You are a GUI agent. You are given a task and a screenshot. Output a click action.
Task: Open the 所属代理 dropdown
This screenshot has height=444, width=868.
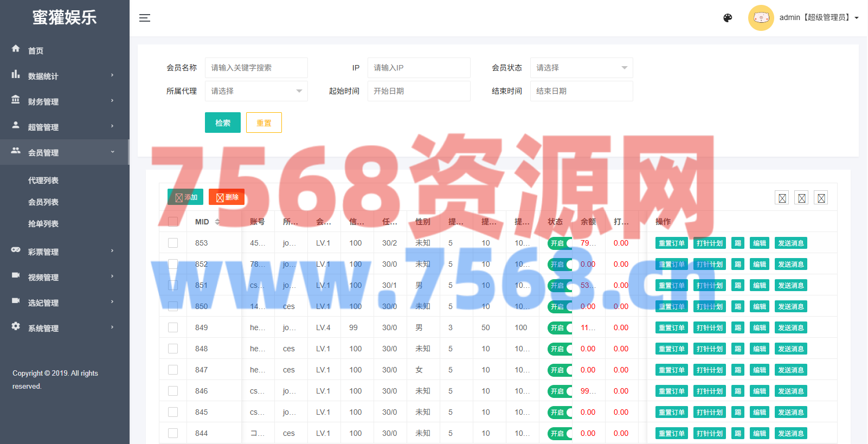click(256, 91)
